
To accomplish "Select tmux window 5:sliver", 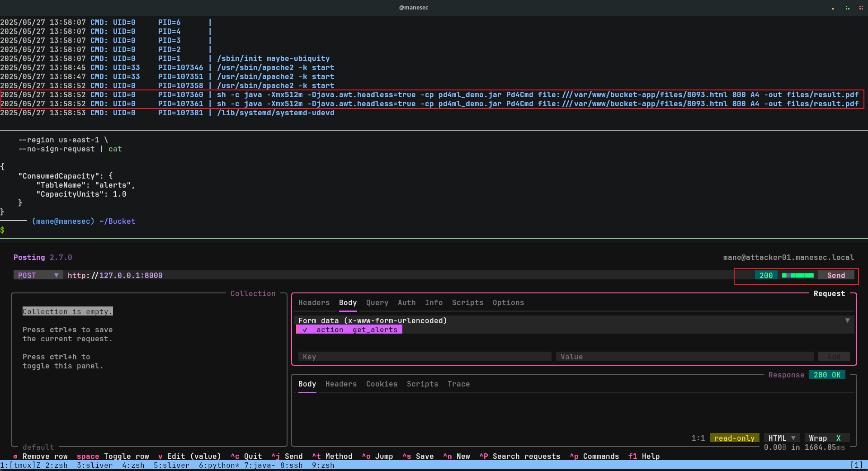I will (171, 465).
